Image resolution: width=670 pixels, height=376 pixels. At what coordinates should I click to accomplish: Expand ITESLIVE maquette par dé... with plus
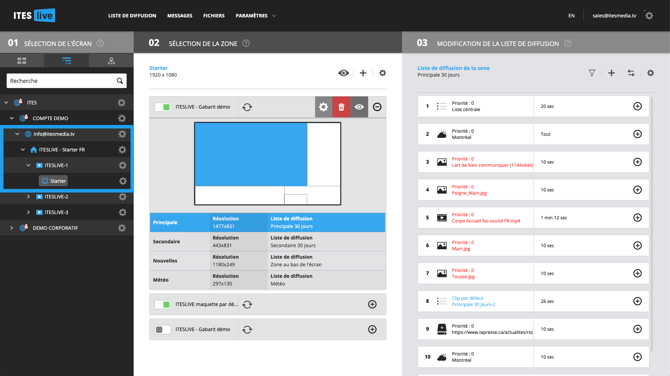click(x=372, y=304)
